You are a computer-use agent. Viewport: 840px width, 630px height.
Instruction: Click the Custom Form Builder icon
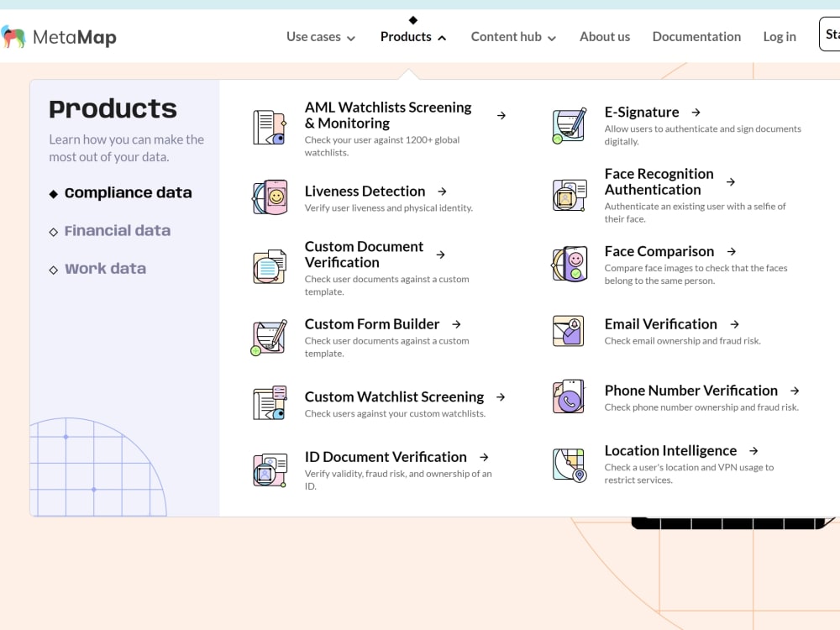[x=270, y=338]
